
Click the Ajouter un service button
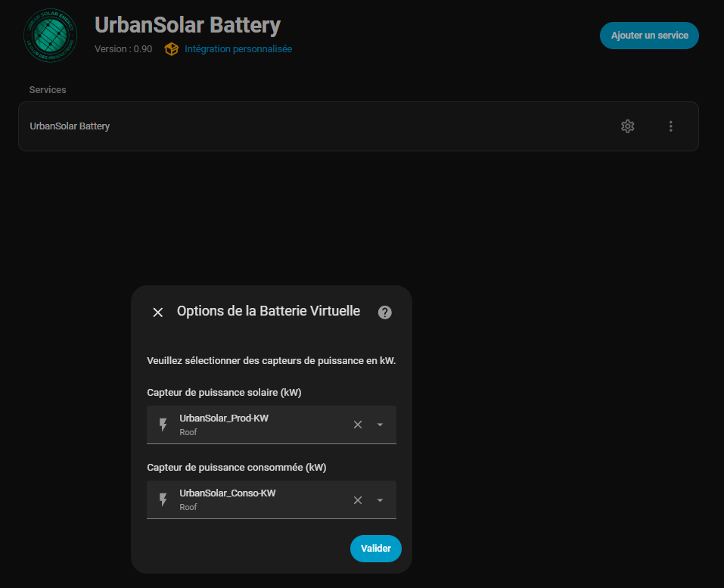click(649, 36)
